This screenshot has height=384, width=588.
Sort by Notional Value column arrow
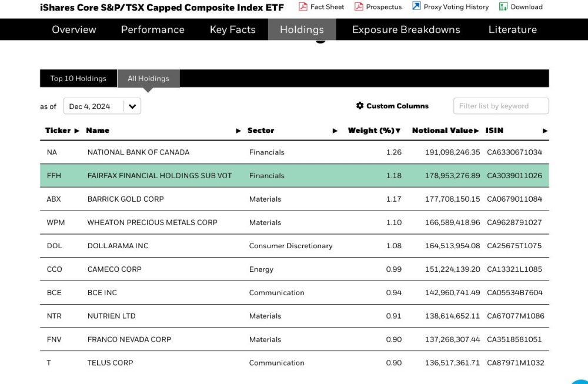[477, 131]
